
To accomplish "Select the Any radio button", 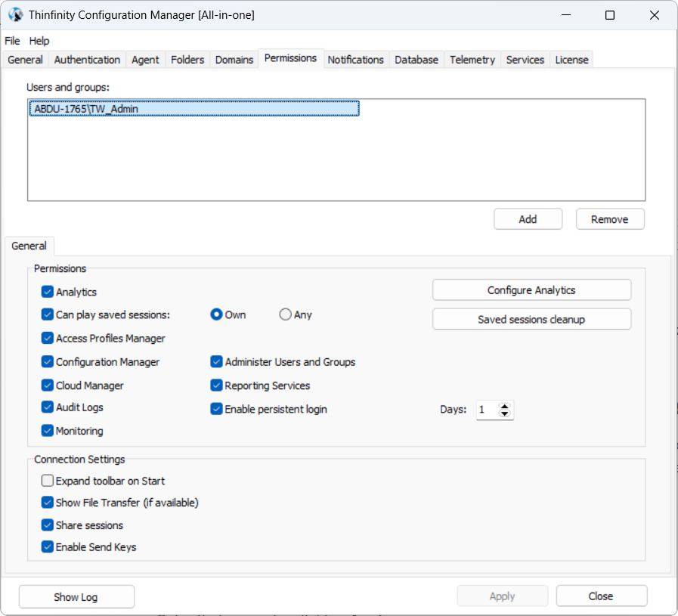I will pyautogui.click(x=285, y=314).
